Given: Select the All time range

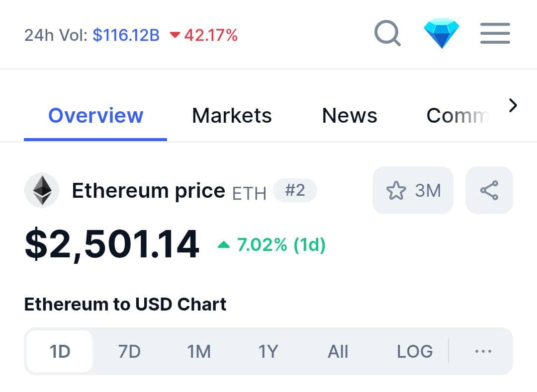Looking at the screenshot, I should tap(338, 351).
